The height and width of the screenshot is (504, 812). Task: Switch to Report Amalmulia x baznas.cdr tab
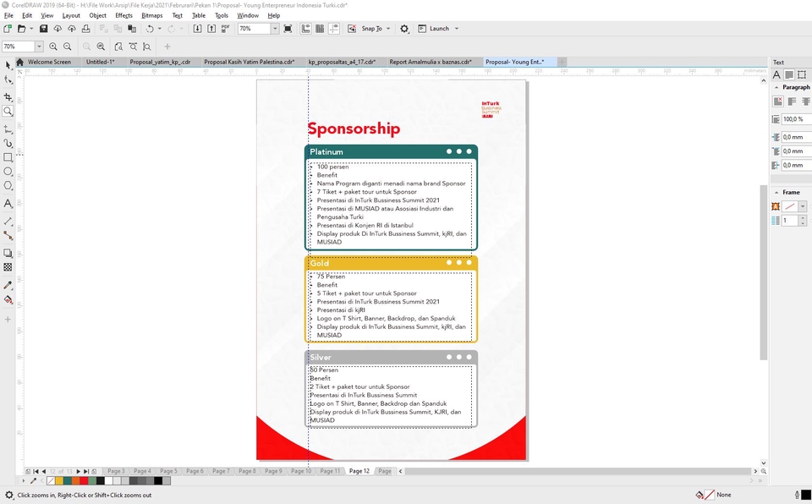[431, 62]
